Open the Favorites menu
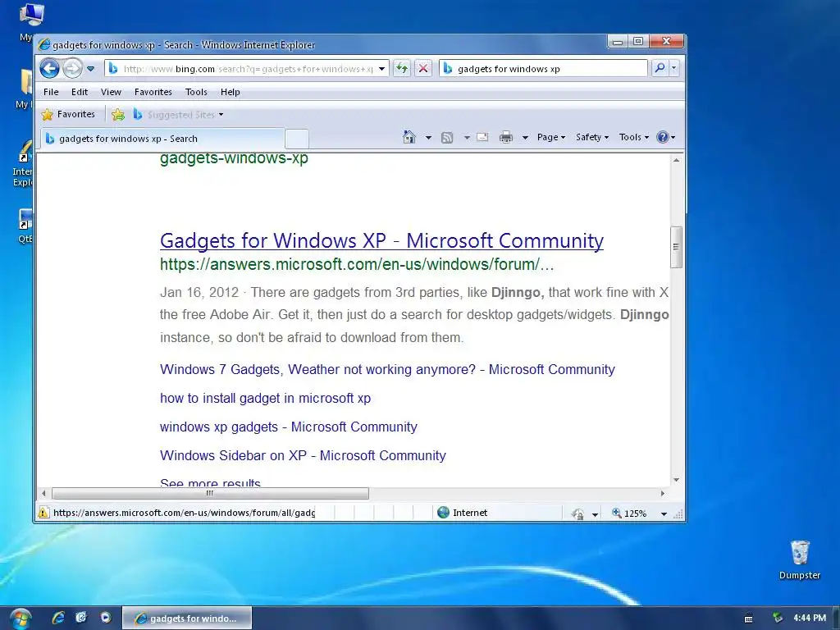Image resolution: width=840 pixels, height=630 pixels. coord(153,92)
